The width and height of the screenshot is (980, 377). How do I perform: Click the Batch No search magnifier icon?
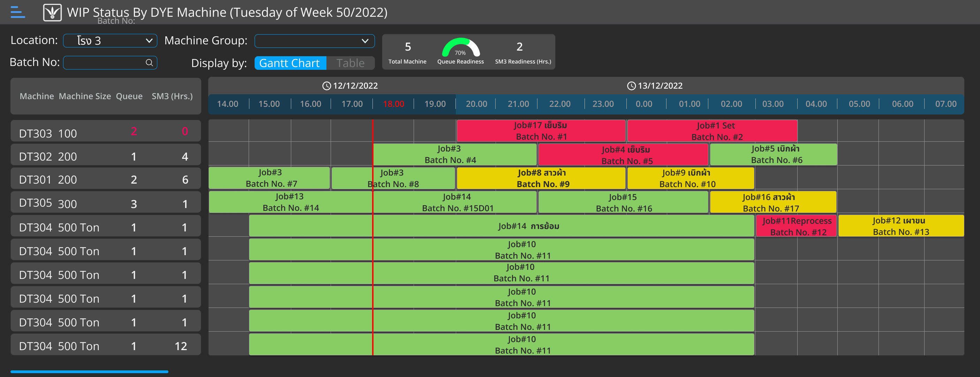click(149, 63)
